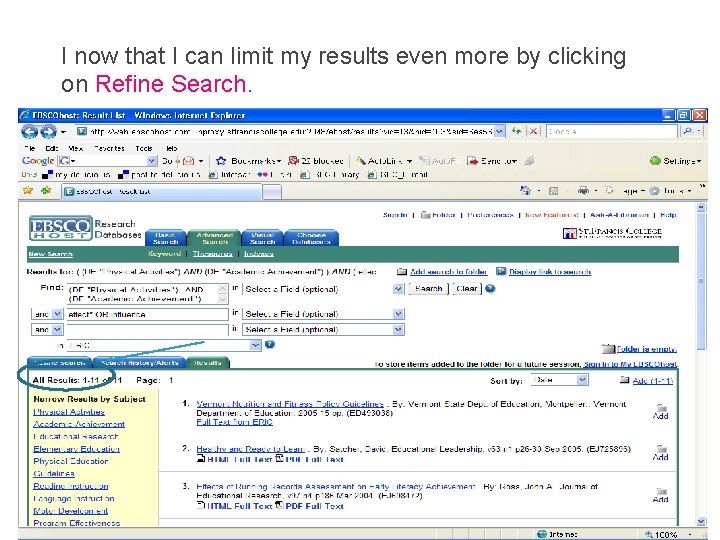This screenshot has height=540, width=720.
Task: Open the second Select a Field dropdown
Action: pyautogui.click(x=398, y=314)
